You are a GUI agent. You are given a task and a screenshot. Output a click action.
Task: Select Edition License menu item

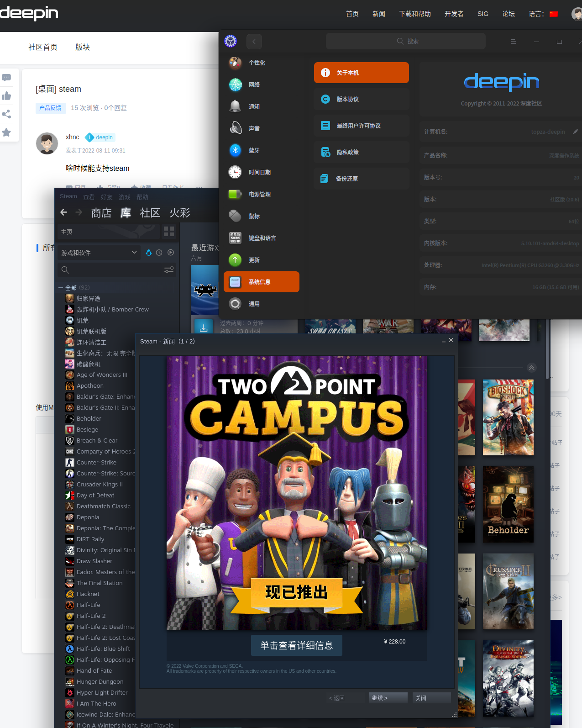tap(362, 99)
